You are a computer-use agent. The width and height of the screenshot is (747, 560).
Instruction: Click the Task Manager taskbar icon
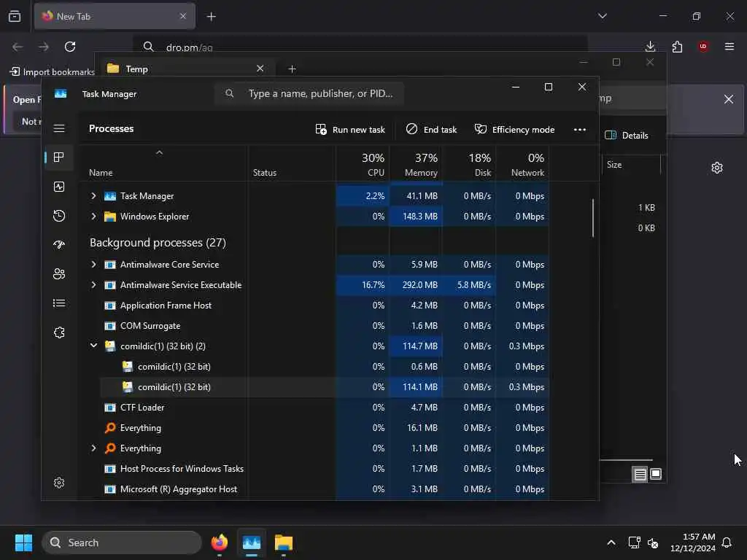[x=252, y=542]
